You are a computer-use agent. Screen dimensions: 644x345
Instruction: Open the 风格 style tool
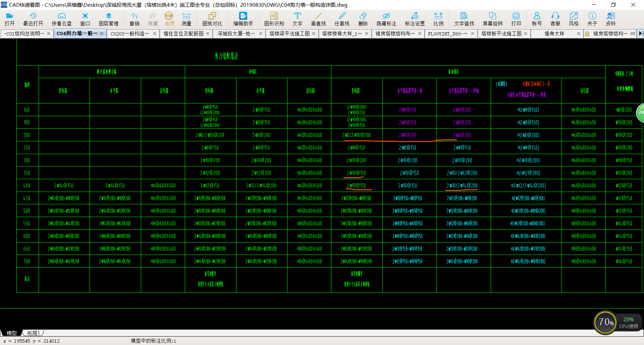(574, 19)
